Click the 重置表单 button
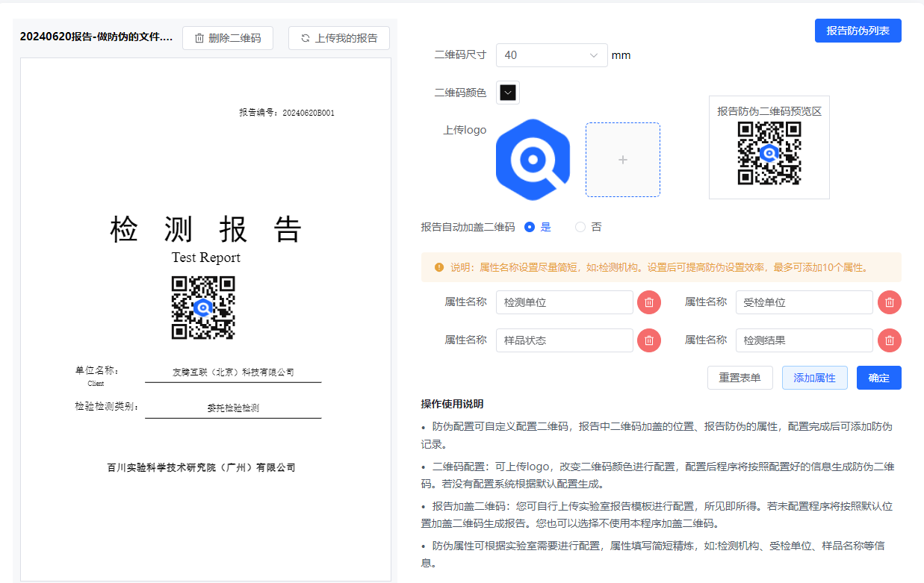The width and height of the screenshot is (924, 583). [740, 378]
